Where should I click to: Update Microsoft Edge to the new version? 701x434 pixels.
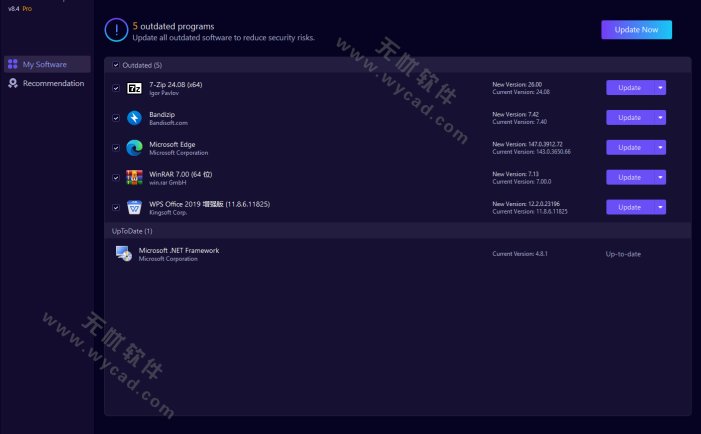630,147
